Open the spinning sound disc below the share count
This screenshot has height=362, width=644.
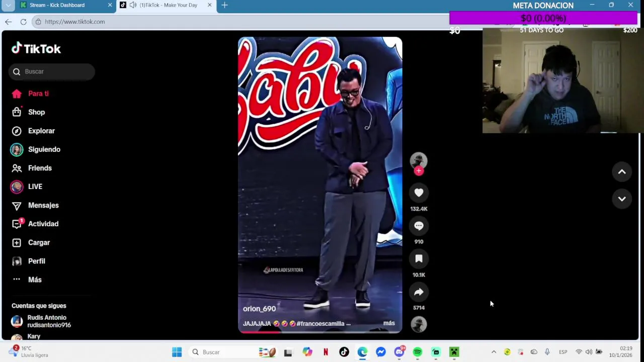(419, 324)
